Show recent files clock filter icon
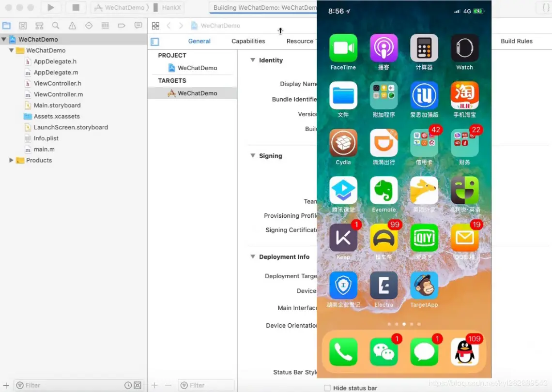 click(x=128, y=385)
